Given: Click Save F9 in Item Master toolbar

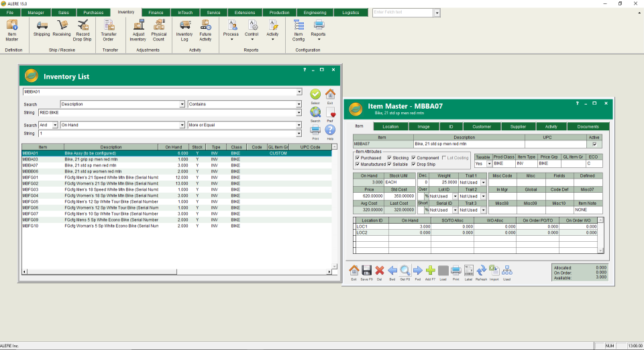Looking at the screenshot, I should (x=366, y=271).
